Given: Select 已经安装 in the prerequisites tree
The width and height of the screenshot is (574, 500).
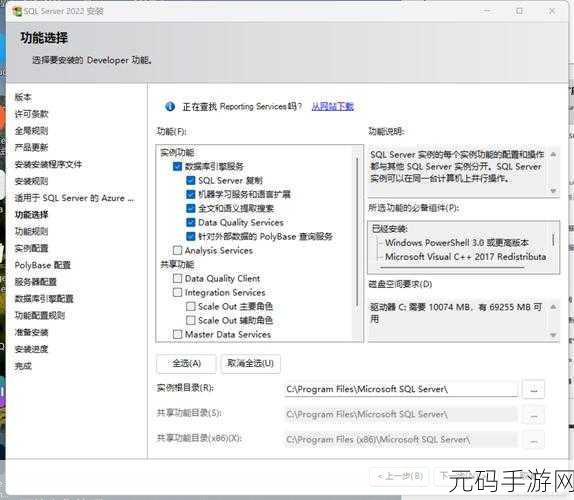Looking at the screenshot, I should point(390,229).
